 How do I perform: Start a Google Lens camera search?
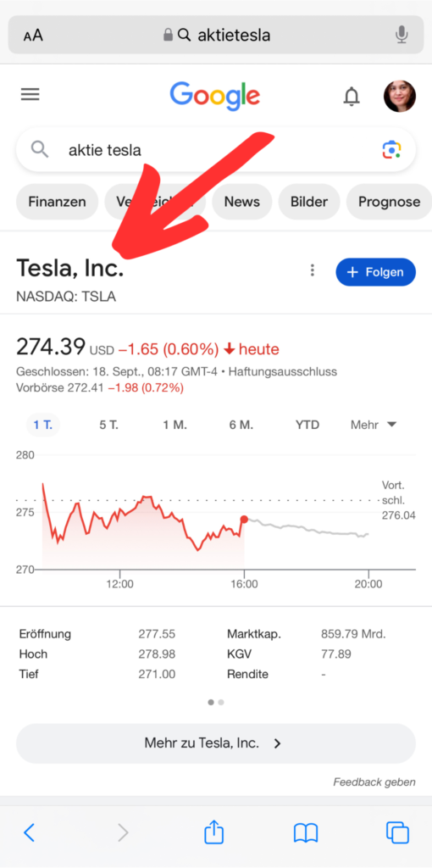click(391, 149)
